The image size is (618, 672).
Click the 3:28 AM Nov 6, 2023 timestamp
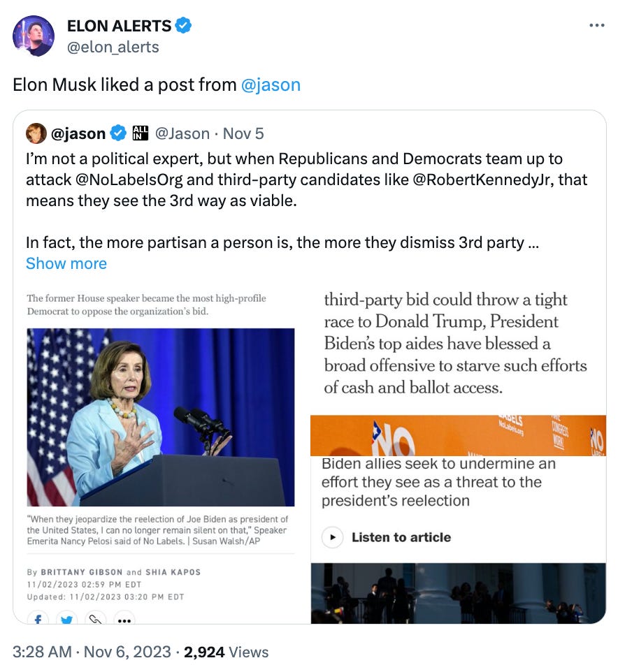[x=92, y=652]
